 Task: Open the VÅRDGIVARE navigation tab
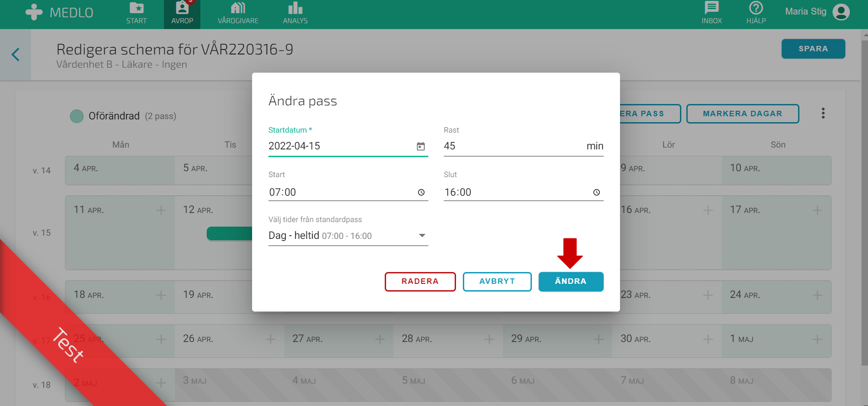pyautogui.click(x=238, y=14)
